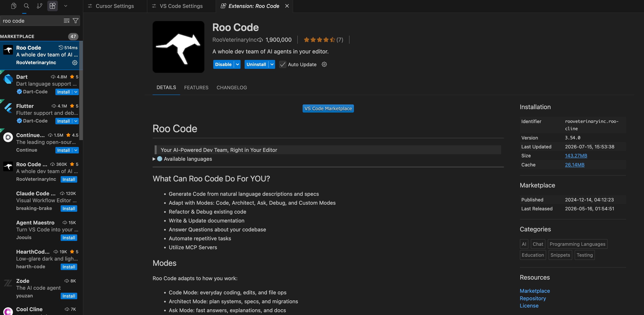
Task: Click the Education category tag
Action: [x=533, y=255]
